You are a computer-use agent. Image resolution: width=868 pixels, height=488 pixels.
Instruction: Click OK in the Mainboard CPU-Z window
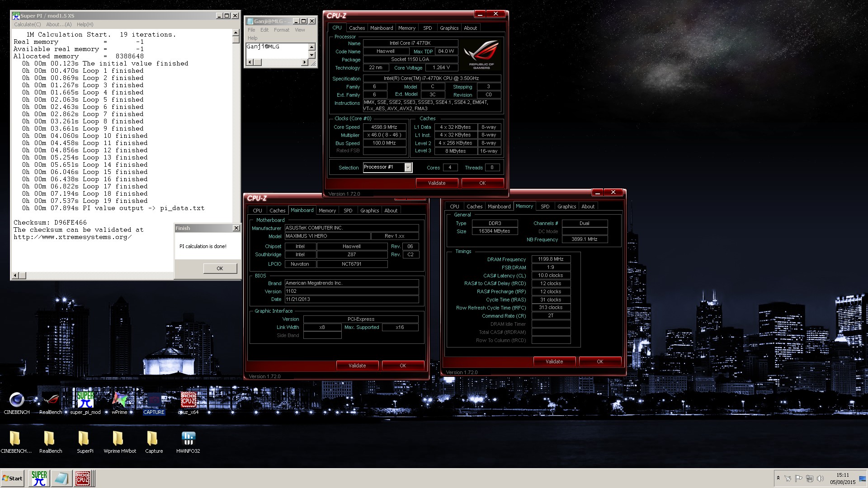[403, 366]
